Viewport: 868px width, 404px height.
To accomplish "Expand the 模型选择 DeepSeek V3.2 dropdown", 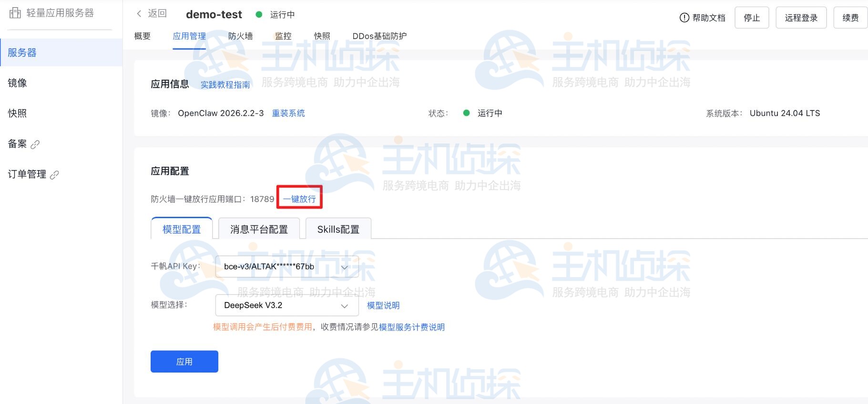I will click(287, 305).
